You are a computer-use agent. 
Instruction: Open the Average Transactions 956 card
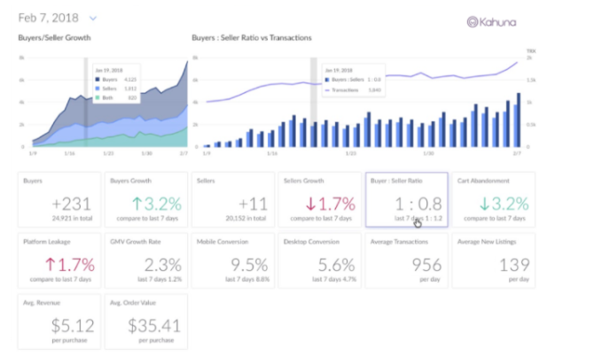(x=407, y=260)
